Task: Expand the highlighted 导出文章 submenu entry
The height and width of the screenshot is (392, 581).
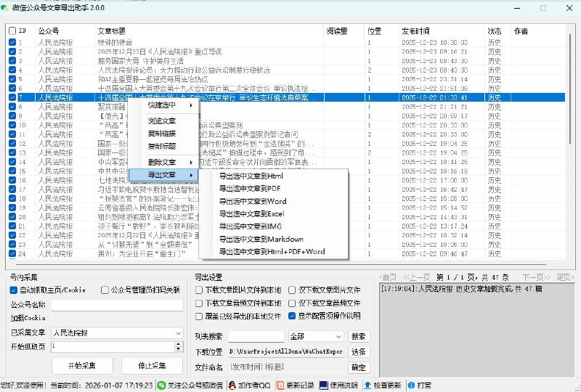Action: 163,175
